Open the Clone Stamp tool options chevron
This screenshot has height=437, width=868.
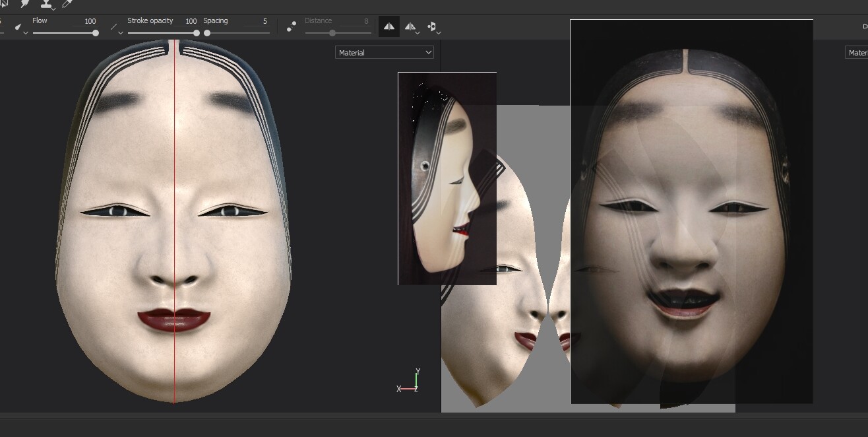tap(53, 9)
